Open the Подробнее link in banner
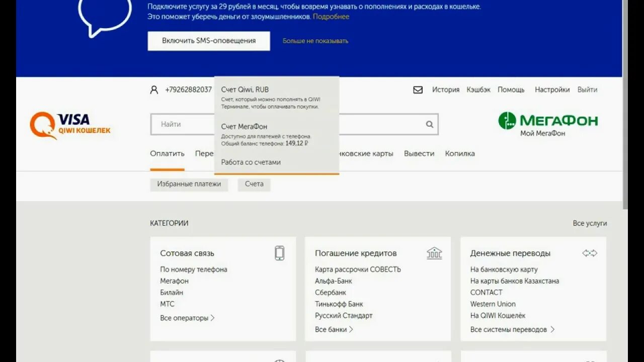The width and height of the screenshot is (644, 362). click(x=331, y=17)
